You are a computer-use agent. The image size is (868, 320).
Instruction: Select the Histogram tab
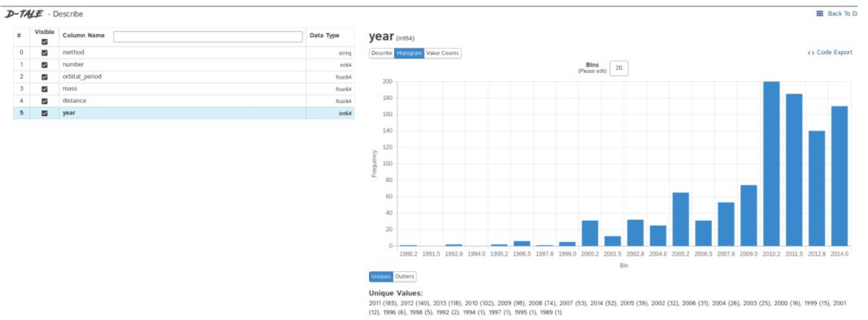pyautogui.click(x=409, y=53)
